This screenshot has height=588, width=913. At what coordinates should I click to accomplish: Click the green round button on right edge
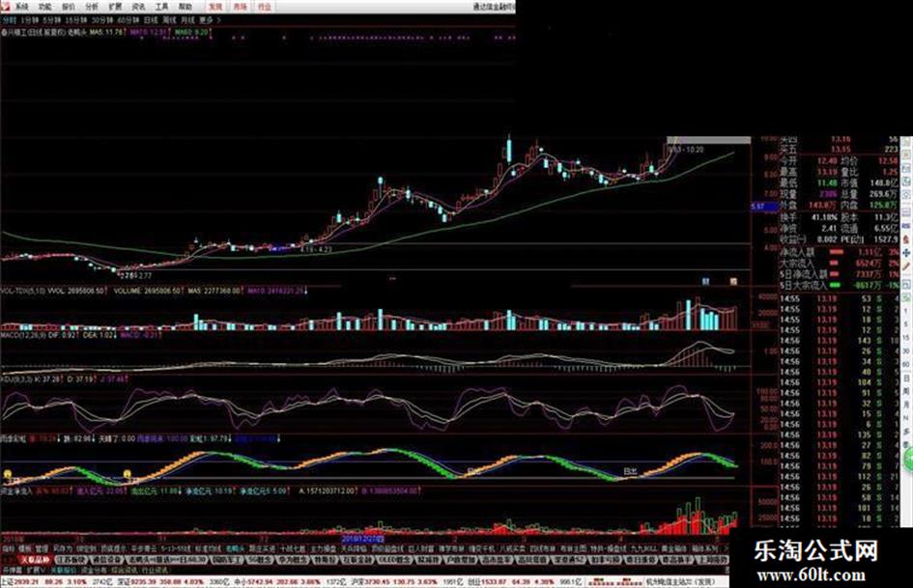point(908,460)
